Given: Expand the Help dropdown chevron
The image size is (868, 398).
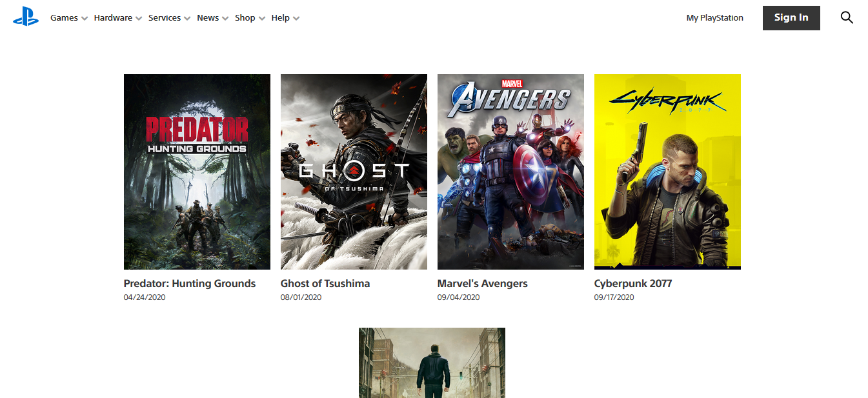Looking at the screenshot, I should point(296,19).
